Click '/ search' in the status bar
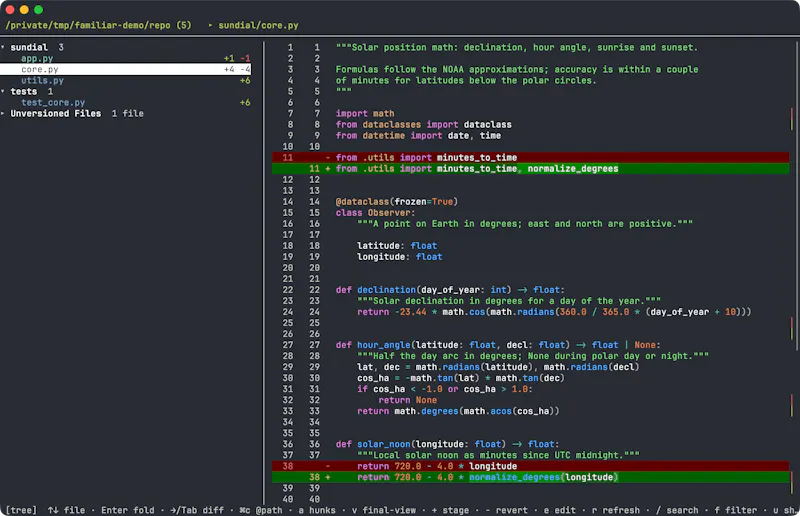This screenshot has height=516, width=800. pos(677,510)
